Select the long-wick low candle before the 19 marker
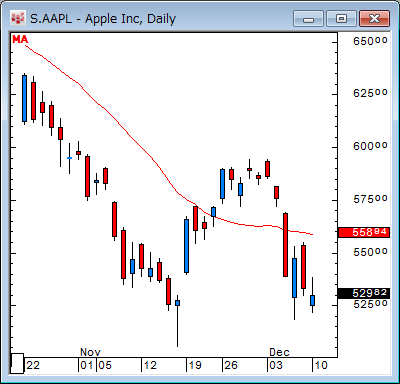 tap(177, 321)
